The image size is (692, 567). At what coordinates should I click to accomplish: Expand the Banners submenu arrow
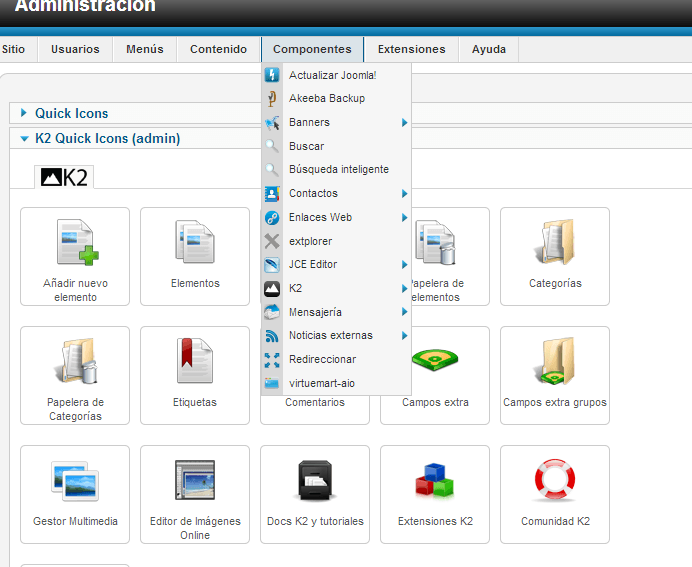coord(404,123)
